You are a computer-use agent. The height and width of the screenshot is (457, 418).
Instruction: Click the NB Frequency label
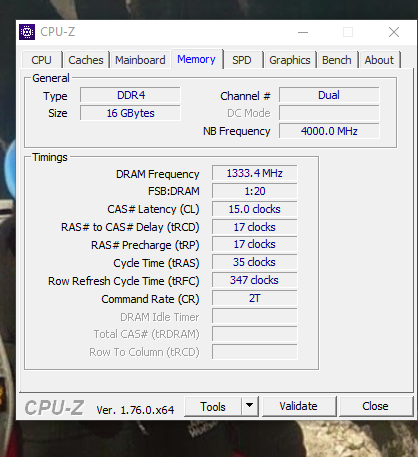237,131
